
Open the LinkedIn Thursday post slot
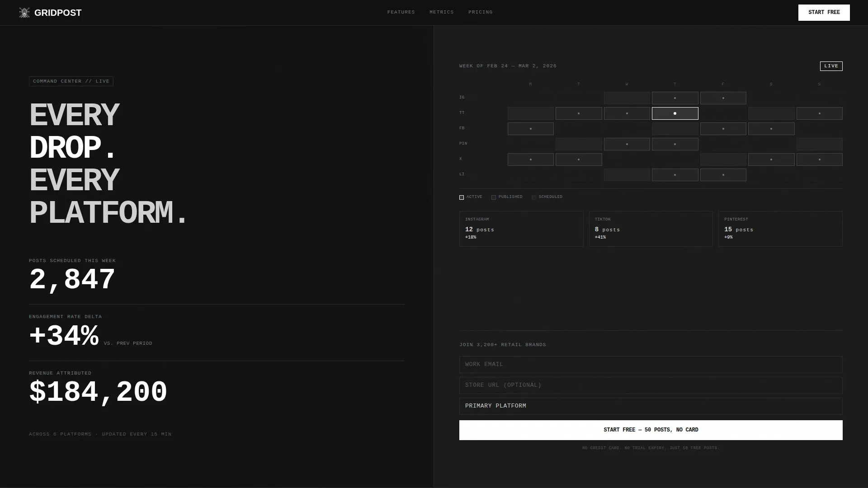click(675, 175)
